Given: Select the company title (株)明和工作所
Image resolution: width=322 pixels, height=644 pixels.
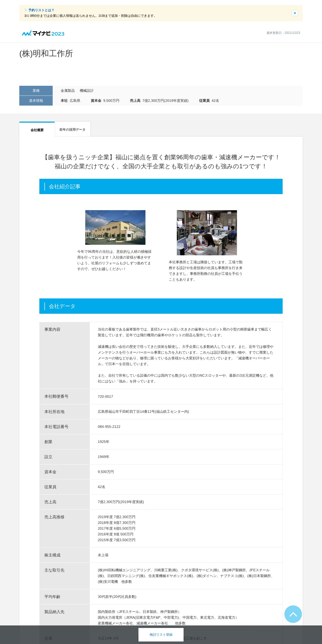Looking at the screenshot, I should tap(46, 54).
